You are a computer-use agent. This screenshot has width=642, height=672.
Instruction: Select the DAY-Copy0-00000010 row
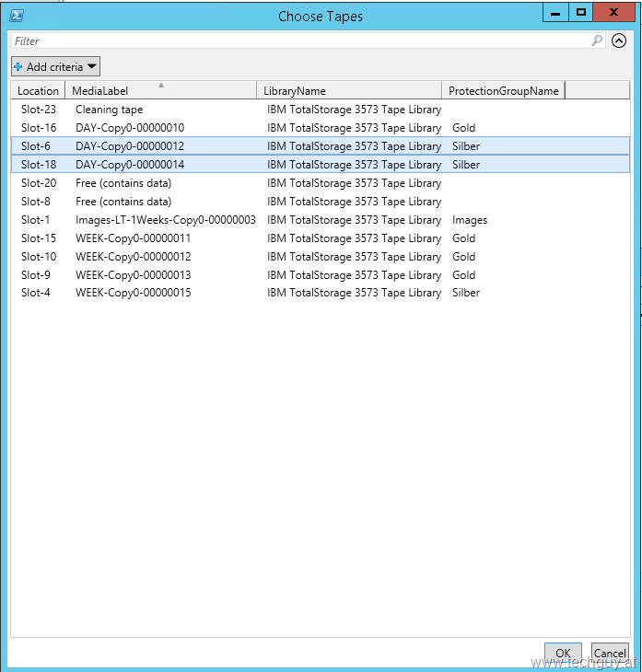(321, 128)
